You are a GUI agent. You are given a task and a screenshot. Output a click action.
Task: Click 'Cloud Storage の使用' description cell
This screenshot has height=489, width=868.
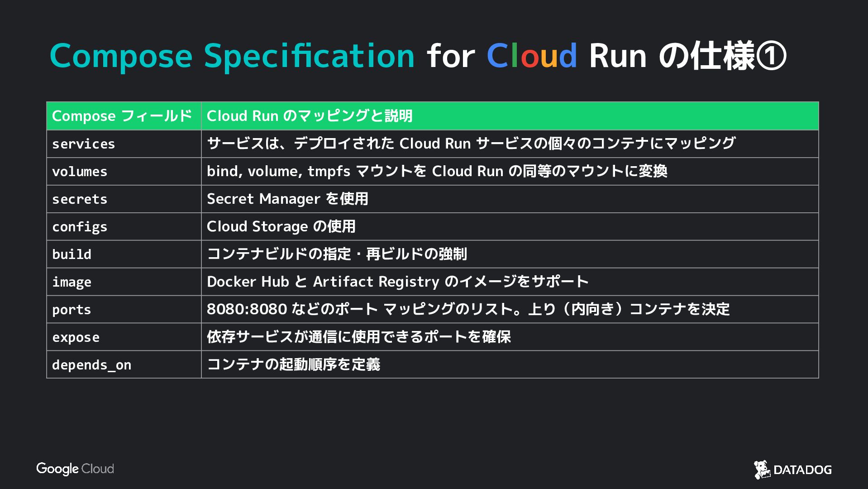pos(281,227)
